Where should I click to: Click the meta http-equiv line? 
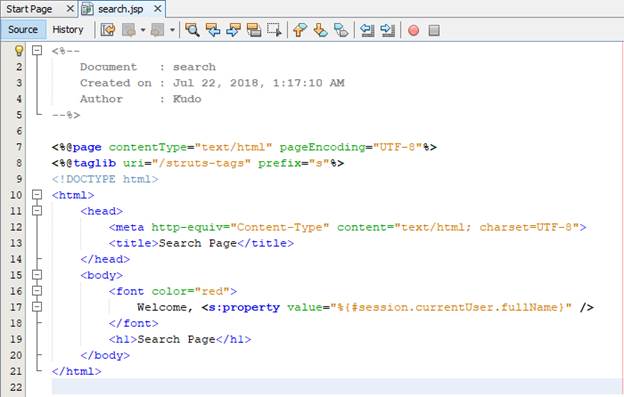tap(347, 227)
